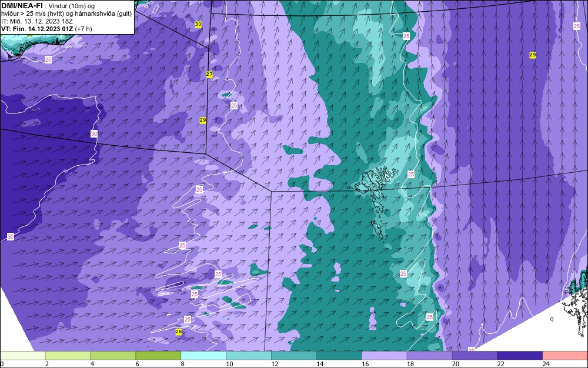Screen dimensions: 588x368
Task: Select the 14–16 m/s dark teal legend swatch
Action: point(339,355)
